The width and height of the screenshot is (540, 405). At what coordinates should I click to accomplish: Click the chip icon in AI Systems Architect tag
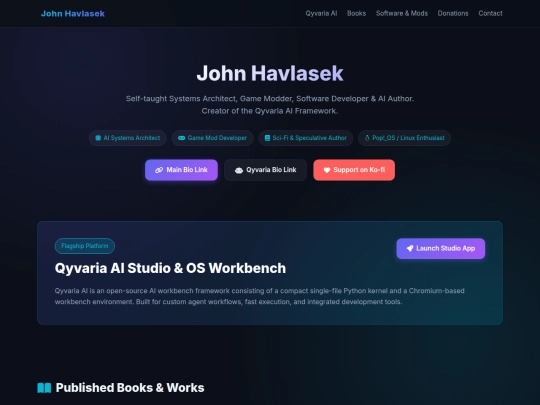pos(98,138)
